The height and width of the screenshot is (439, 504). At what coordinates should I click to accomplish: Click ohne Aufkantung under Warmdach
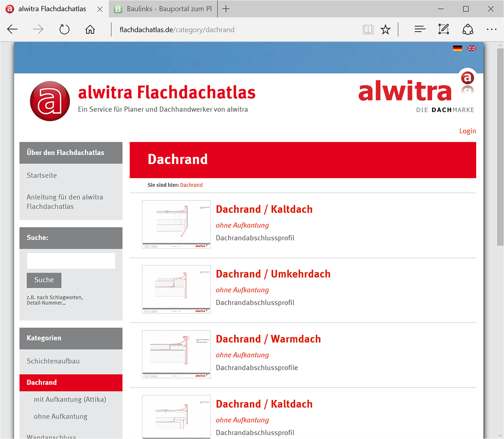tap(242, 355)
